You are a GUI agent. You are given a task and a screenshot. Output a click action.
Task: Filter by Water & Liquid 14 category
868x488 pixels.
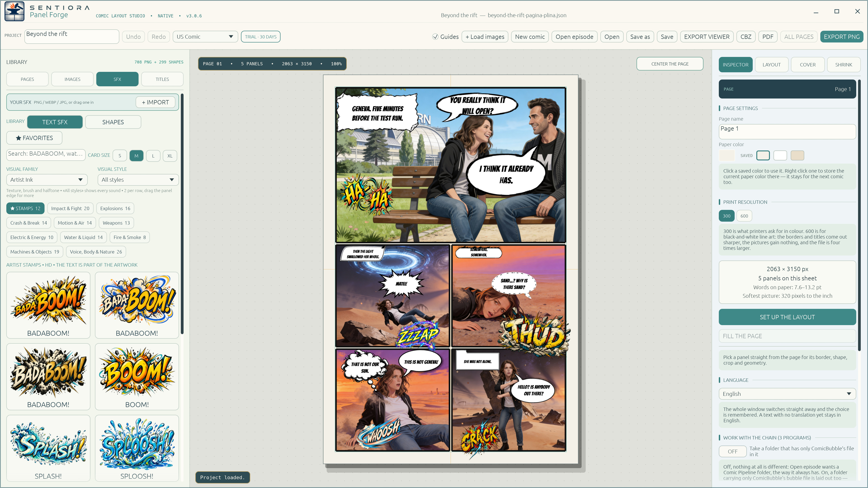pyautogui.click(x=84, y=237)
